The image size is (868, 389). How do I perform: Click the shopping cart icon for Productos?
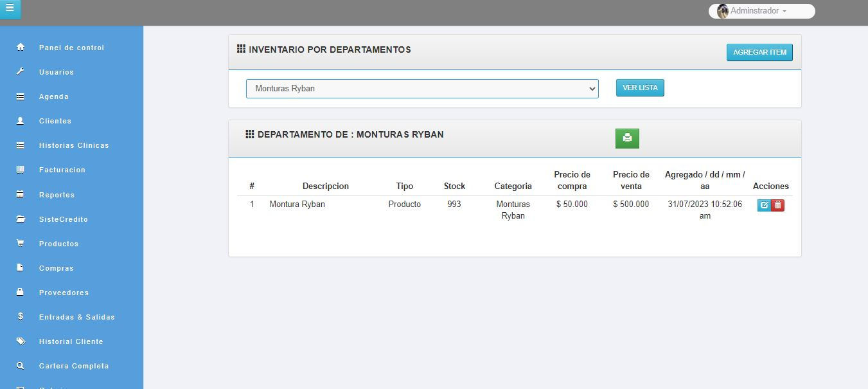(x=21, y=244)
